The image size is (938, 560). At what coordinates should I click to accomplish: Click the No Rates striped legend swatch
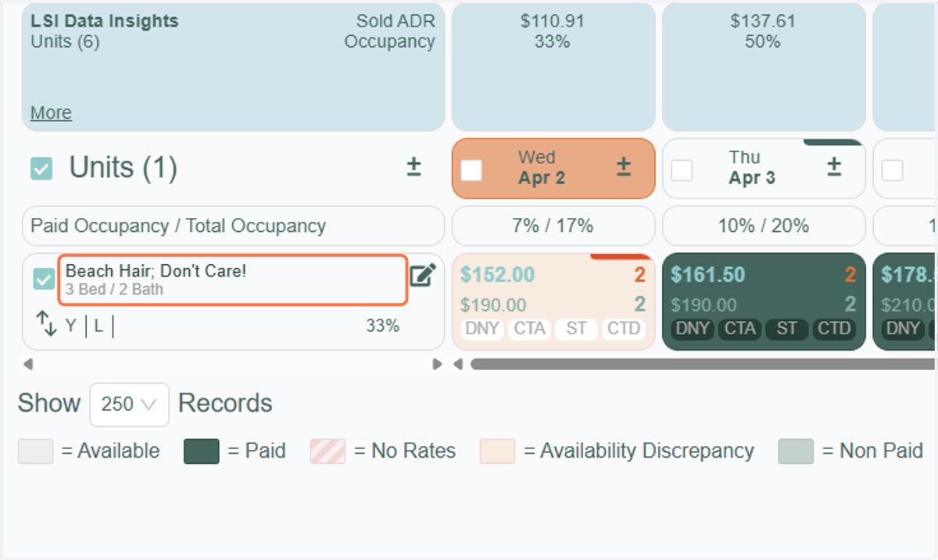tap(328, 451)
